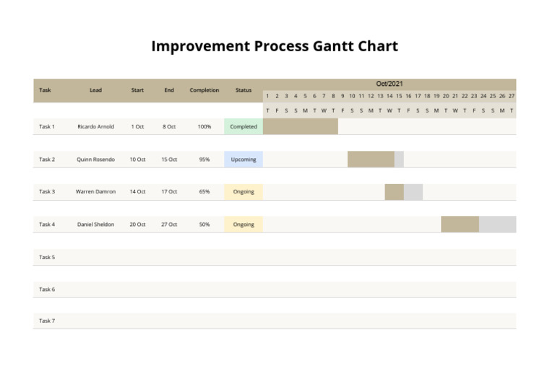Click Task 2's tan Gantt bar
This screenshot has width=555, height=392.
pos(371,160)
